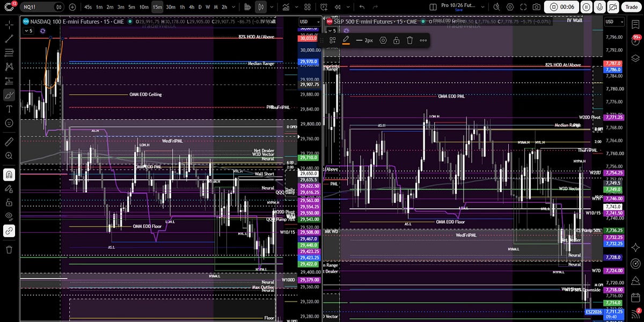This screenshot has height=322, width=644.
Task: Switch to the 4h timeframe
Action: 192,7
